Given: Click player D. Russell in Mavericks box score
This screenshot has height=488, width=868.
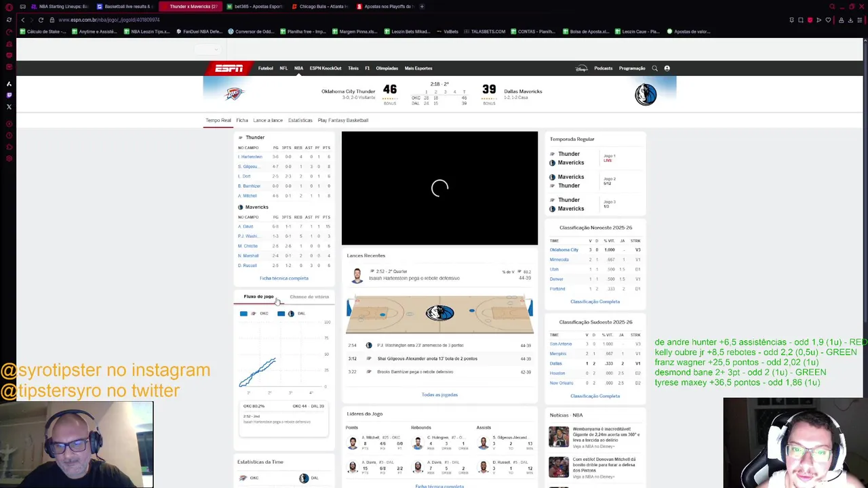Looking at the screenshot, I should (x=248, y=265).
